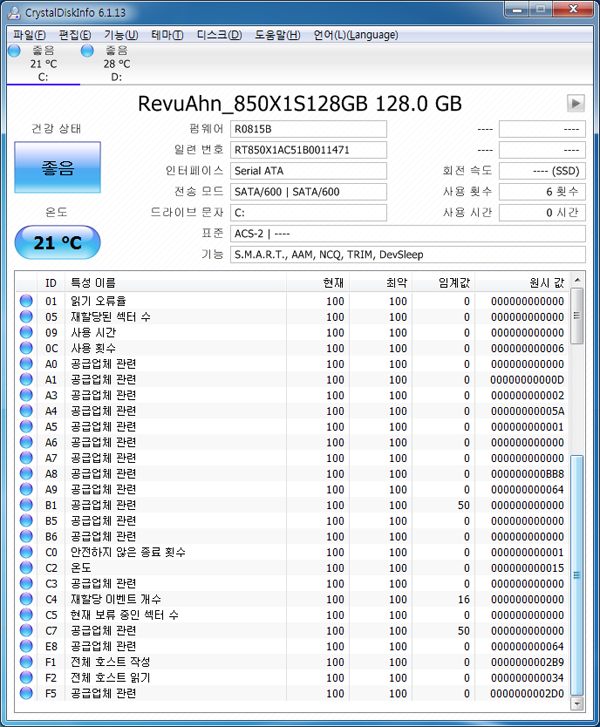Click status icon of row 09 사용 시간
Screen dimensions: 600x727
point(26,332)
